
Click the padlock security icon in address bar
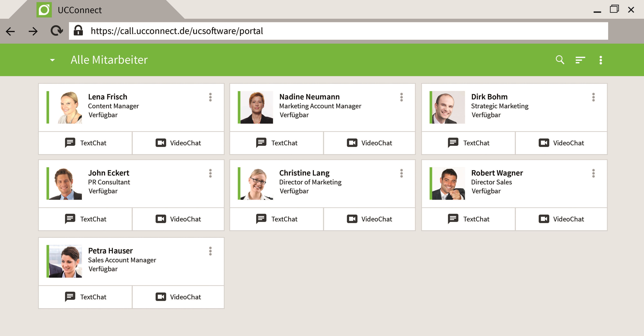pyautogui.click(x=78, y=30)
